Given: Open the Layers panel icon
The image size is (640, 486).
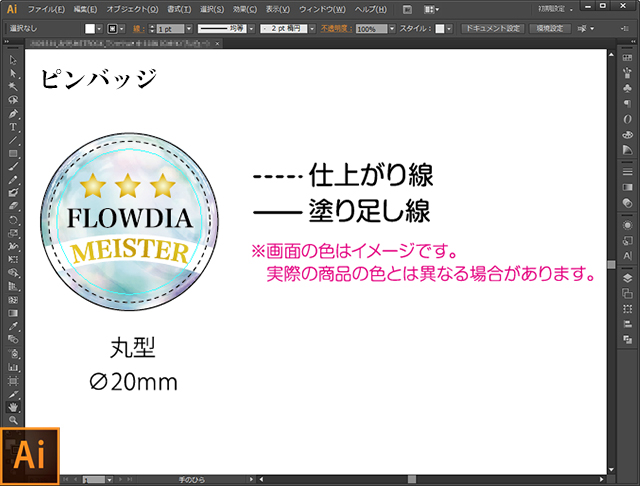Looking at the screenshot, I should tap(626, 277).
